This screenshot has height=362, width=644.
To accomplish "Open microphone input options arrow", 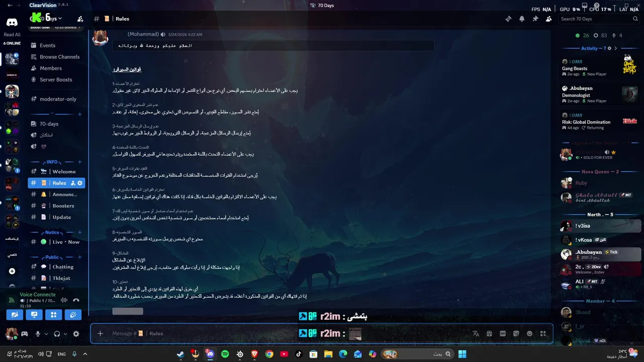I will (46, 334).
